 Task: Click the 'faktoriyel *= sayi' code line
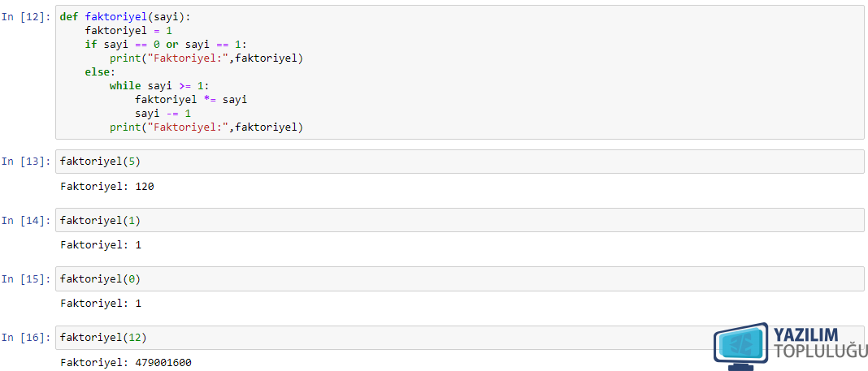pyautogui.click(x=191, y=100)
